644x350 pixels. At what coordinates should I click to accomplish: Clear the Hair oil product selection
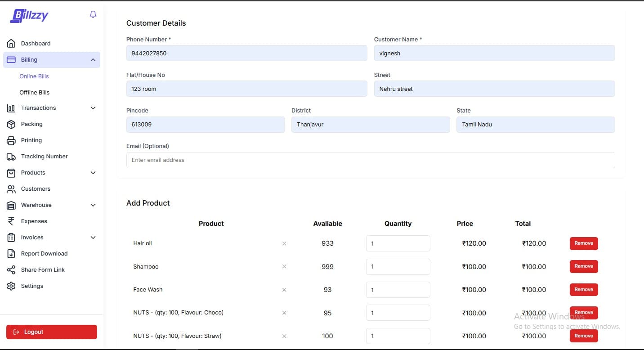coord(284,243)
